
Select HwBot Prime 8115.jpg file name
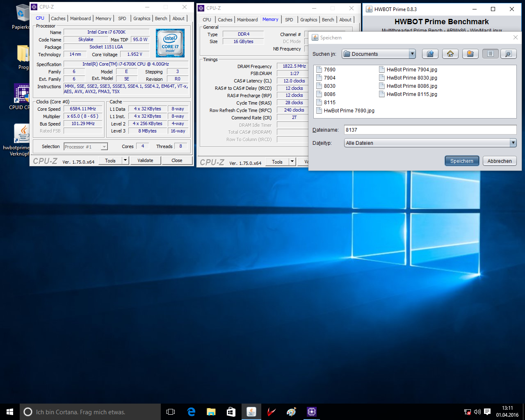(x=412, y=94)
